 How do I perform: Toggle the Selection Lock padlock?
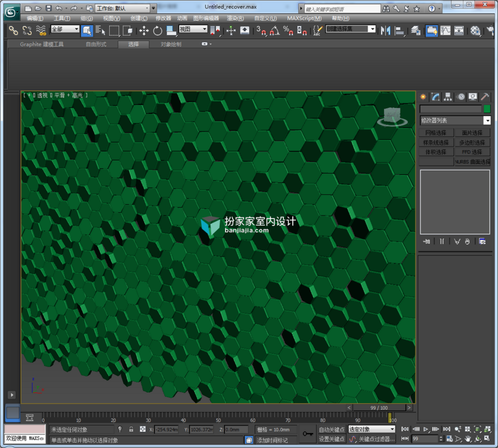(x=131, y=429)
